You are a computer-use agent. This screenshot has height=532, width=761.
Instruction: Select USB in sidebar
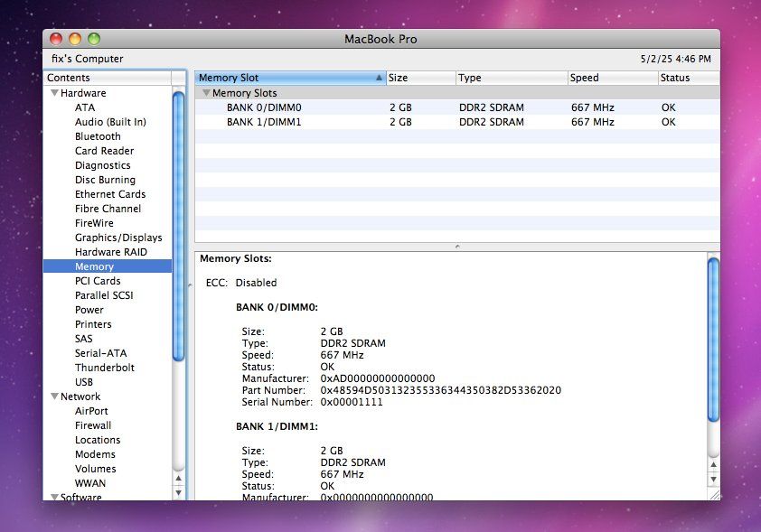coord(84,382)
